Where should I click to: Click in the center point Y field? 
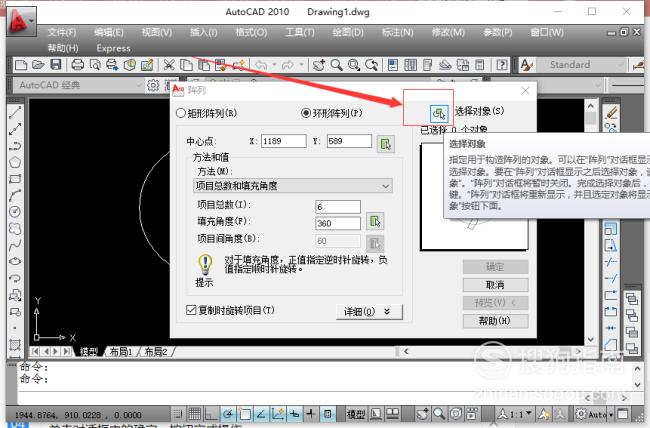point(349,141)
